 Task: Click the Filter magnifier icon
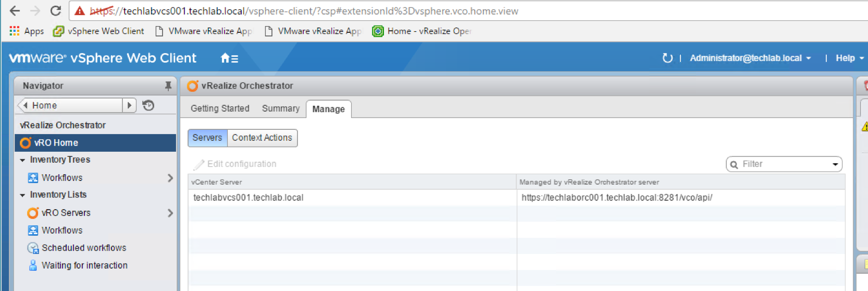point(734,165)
